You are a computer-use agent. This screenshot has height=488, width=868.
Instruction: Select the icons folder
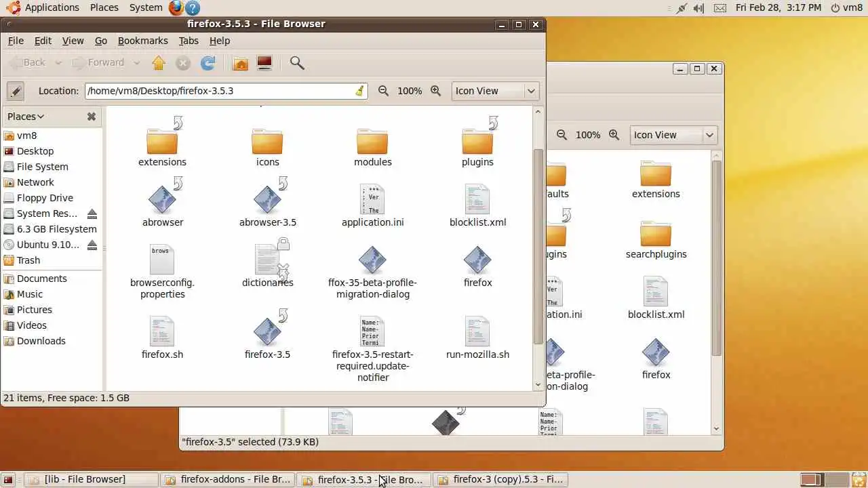tap(267, 142)
